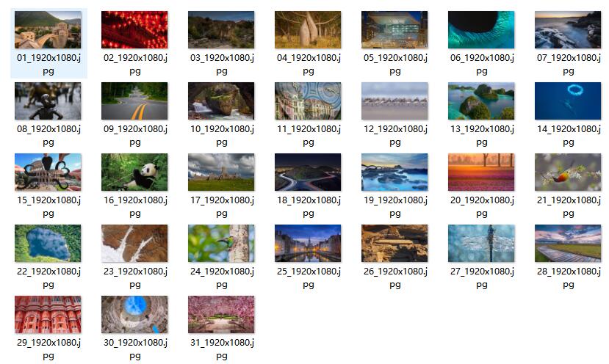
Task: Select cherry blossom garden 31_1920x1080.jpg
Action: (221, 315)
